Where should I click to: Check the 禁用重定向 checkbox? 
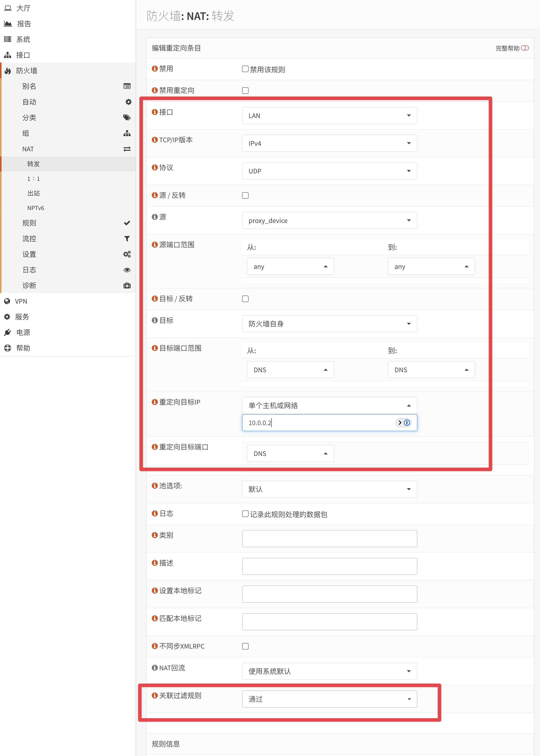tap(245, 91)
